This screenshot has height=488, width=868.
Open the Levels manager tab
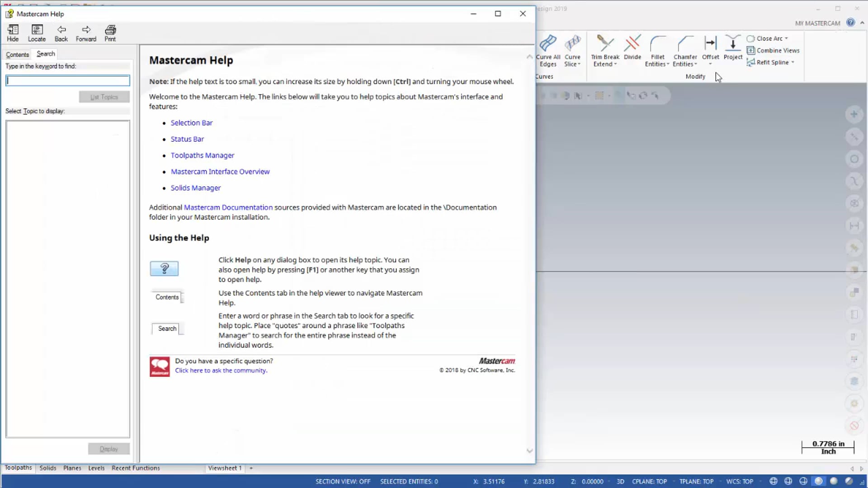pyautogui.click(x=96, y=468)
